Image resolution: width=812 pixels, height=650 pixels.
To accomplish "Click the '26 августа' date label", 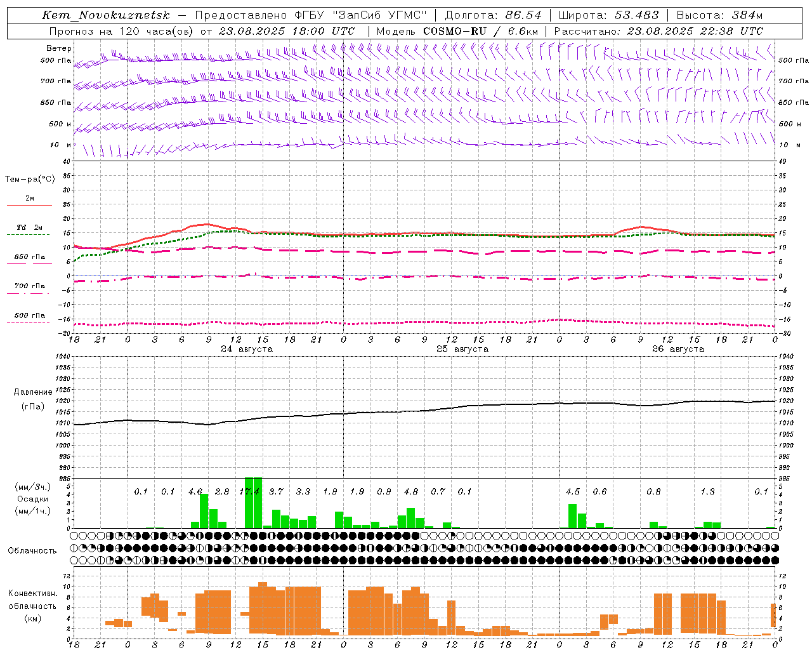I will [678, 349].
